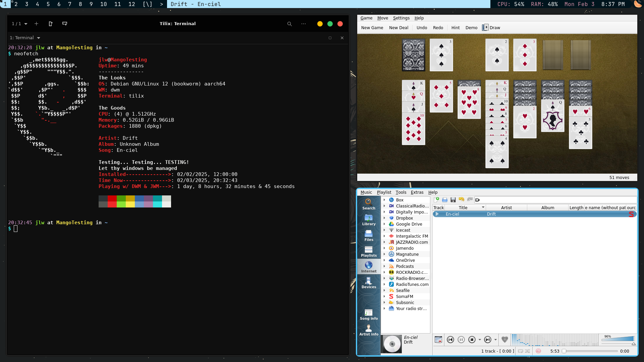The image size is (644, 362).
Task: Open the Tilix session switcher dropdown
Action: [x=20, y=24]
